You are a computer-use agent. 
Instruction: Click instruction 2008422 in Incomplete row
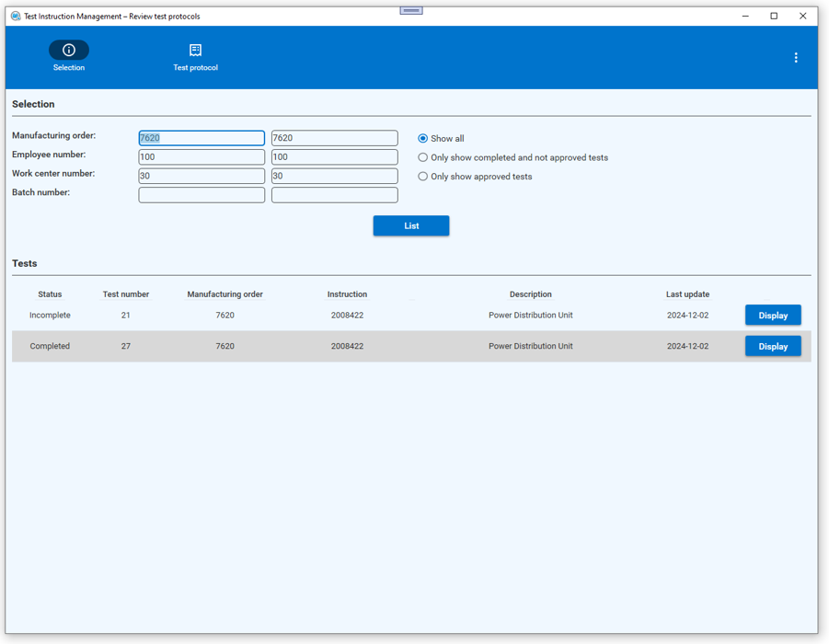coord(347,316)
